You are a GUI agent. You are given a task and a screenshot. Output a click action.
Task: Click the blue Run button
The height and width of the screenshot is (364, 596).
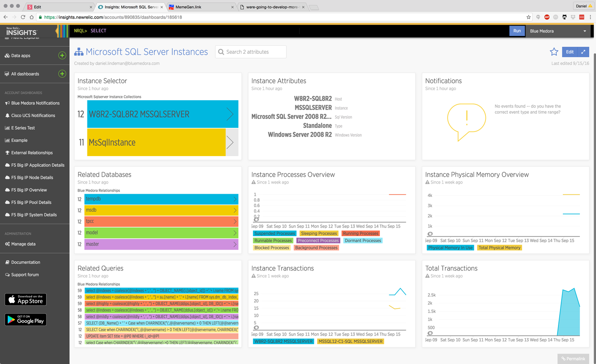(x=517, y=31)
